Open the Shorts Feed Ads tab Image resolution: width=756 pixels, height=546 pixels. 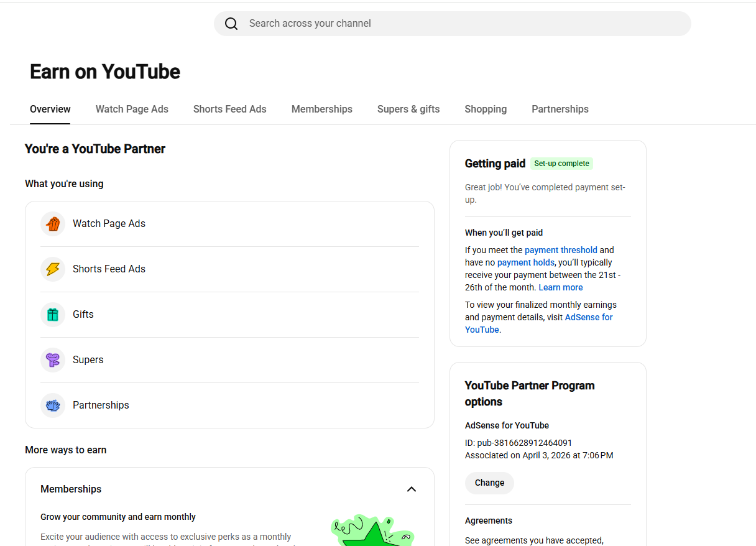tap(230, 109)
